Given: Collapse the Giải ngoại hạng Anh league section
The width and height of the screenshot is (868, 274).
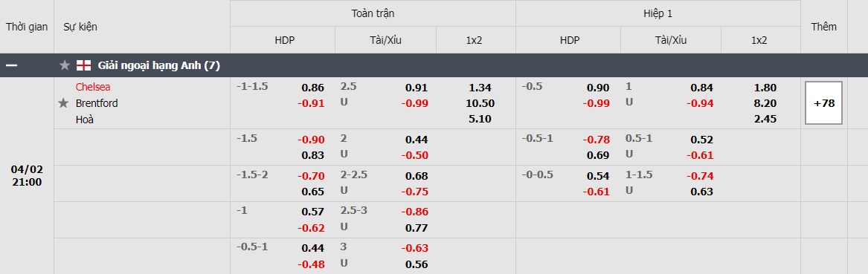Looking at the screenshot, I should 12,66.
